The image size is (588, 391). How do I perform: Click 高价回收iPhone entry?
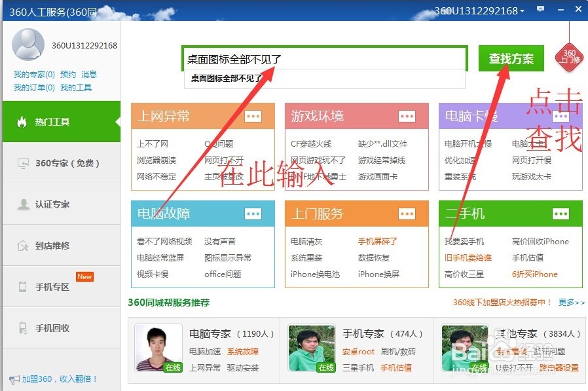tap(540, 241)
